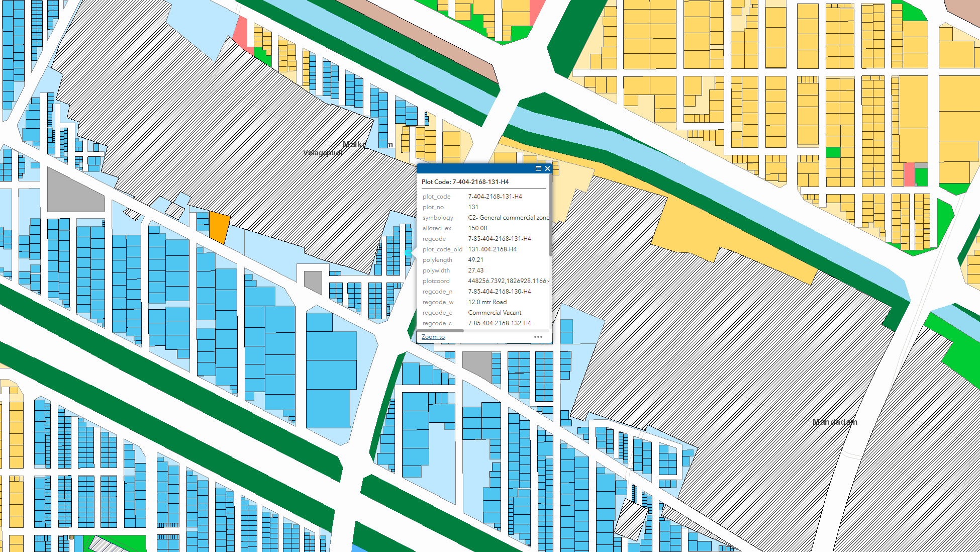Screen dimensions: 980x552
Task: Click the 'symbology' field label
Action: click(x=438, y=218)
